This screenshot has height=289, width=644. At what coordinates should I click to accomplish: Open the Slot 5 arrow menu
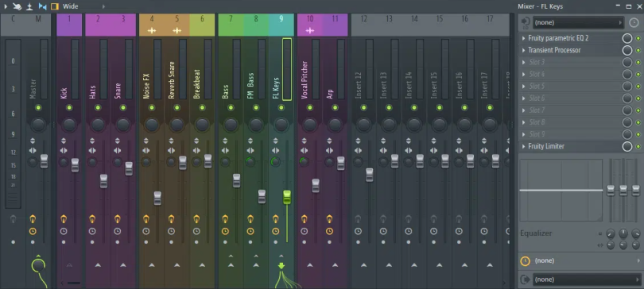click(x=523, y=87)
